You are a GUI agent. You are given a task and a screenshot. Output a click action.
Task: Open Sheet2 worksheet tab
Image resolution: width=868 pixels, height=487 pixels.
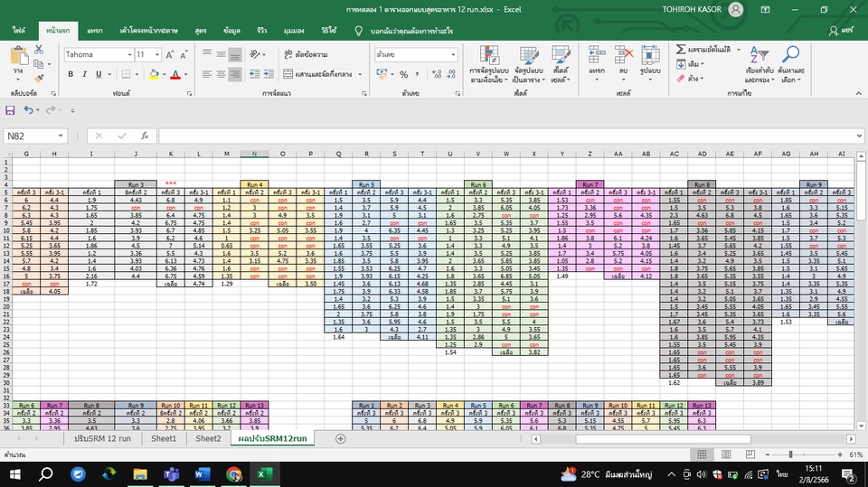(x=208, y=438)
